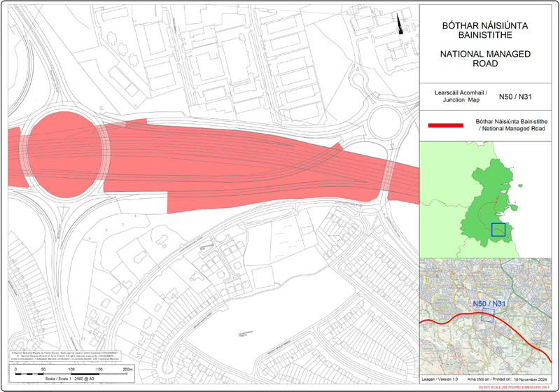Click the red legend line swatch

(445, 125)
